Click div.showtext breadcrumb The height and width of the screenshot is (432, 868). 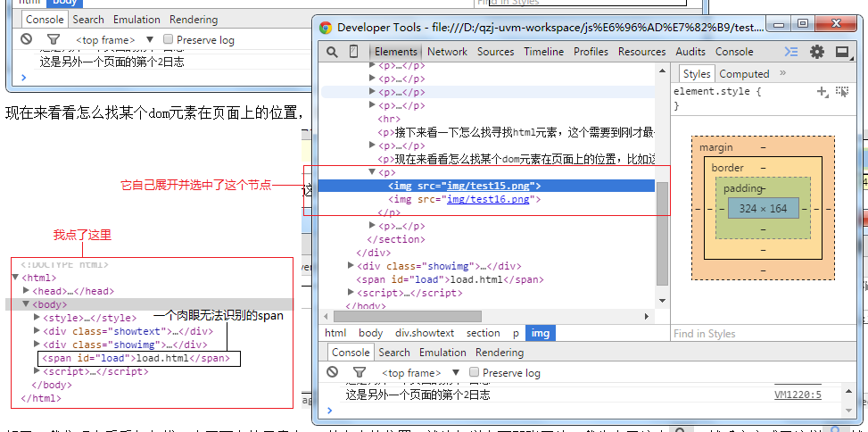425,333
